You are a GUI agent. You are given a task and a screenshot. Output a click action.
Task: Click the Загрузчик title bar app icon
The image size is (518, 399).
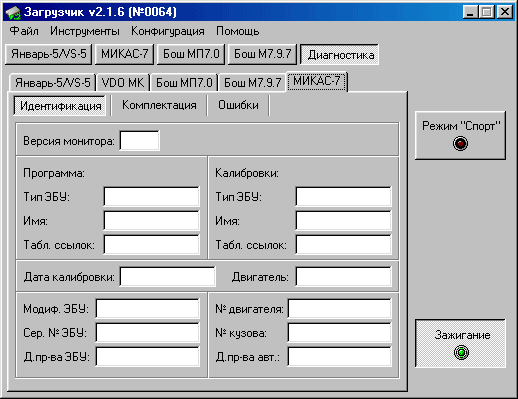pos(13,12)
